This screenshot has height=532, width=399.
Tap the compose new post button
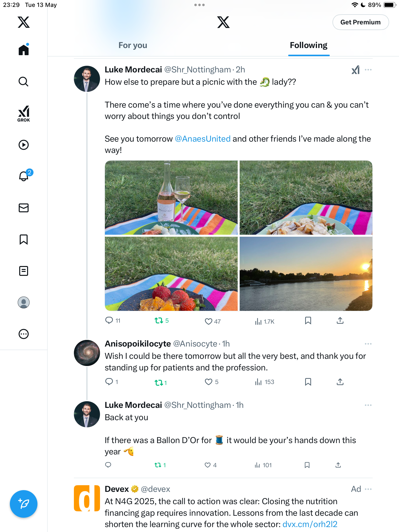(x=24, y=504)
